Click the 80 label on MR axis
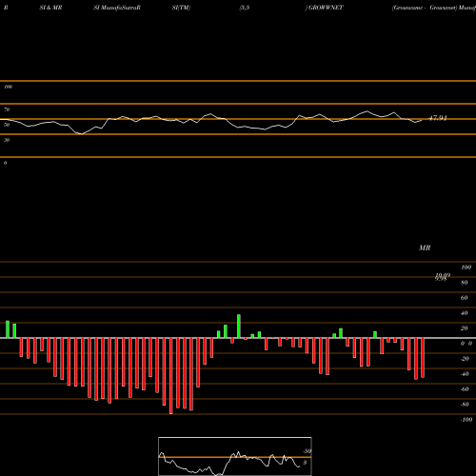 tap(465, 283)
